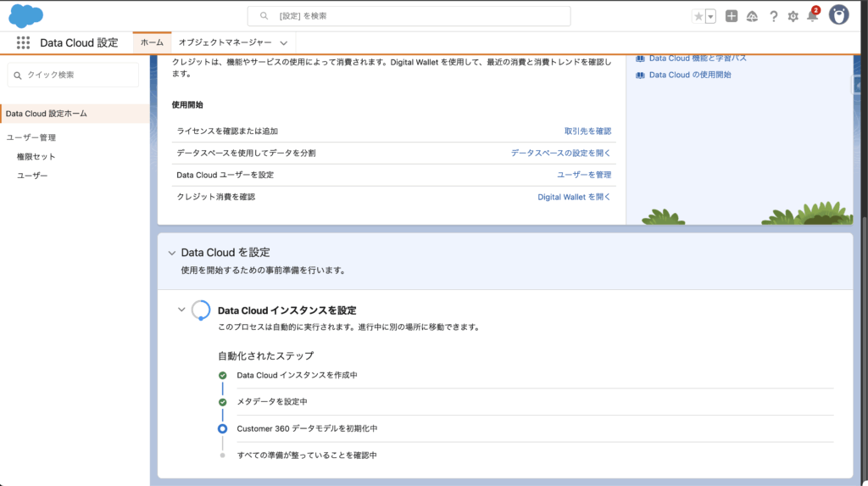
Task: Select the オブジェクトマネージャー tab
Action: click(225, 42)
